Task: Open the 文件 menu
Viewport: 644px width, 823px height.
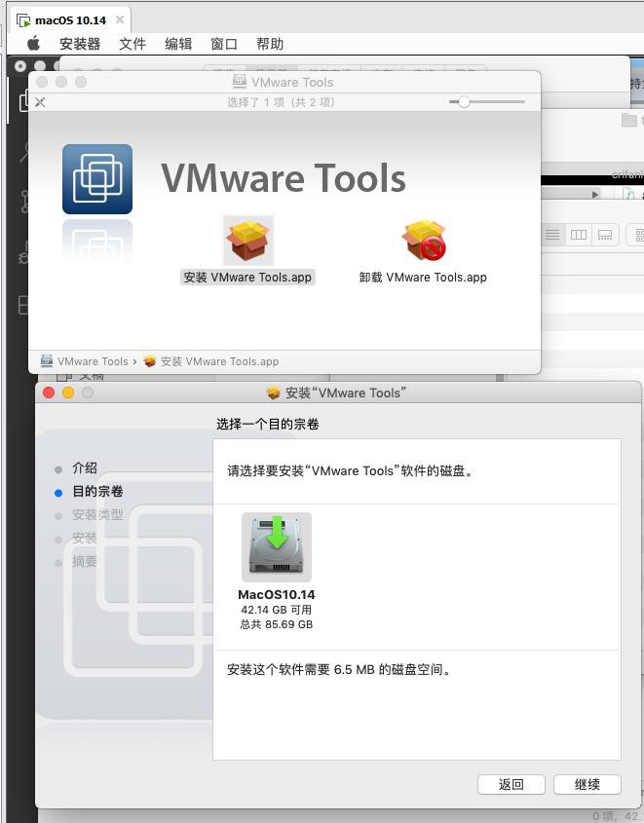Action: [133, 44]
